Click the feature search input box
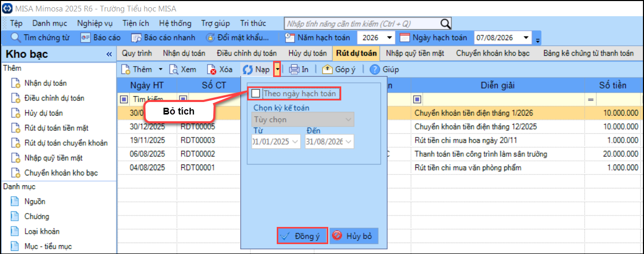 click(363, 23)
